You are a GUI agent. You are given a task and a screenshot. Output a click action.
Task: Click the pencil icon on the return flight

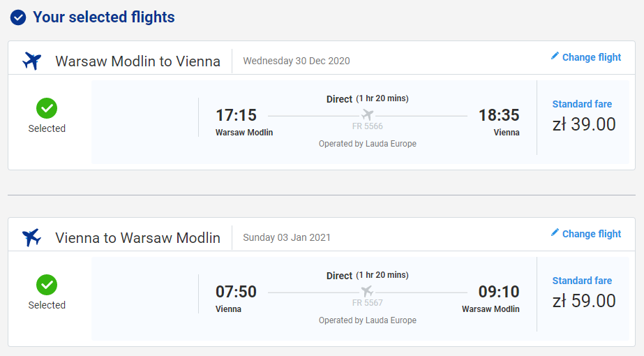click(x=555, y=232)
